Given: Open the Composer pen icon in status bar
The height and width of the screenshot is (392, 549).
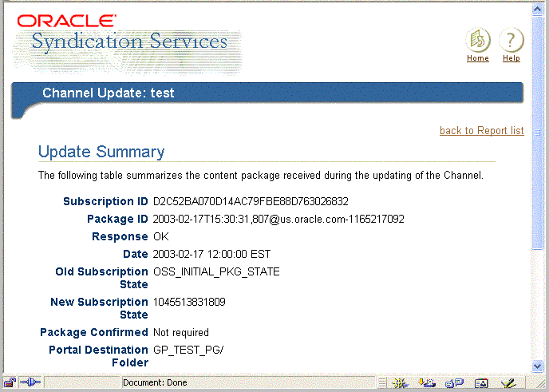Looking at the screenshot, I should tap(508, 383).
